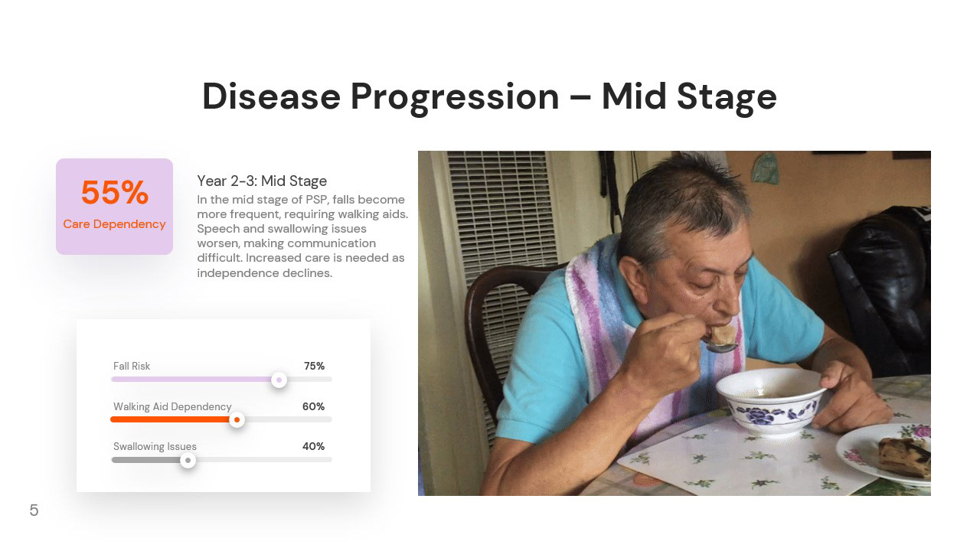The height and width of the screenshot is (551, 980).
Task: Click the gray Swallowing Issues bar fill
Action: [149, 460]
